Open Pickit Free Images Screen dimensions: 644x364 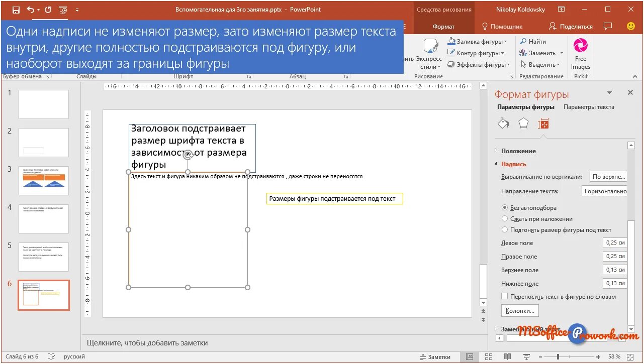[580, 54]
